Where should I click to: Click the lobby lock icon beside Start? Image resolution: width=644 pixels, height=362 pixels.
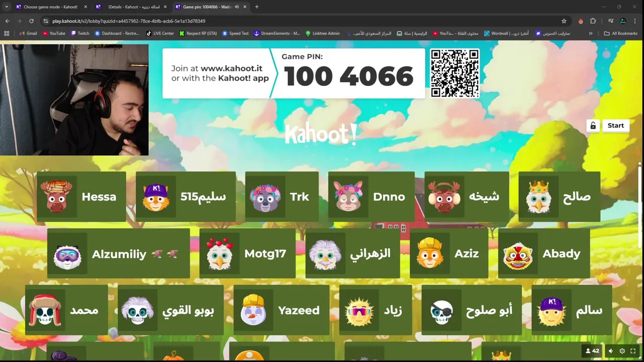pyautogui.click(x=593, y=126)
